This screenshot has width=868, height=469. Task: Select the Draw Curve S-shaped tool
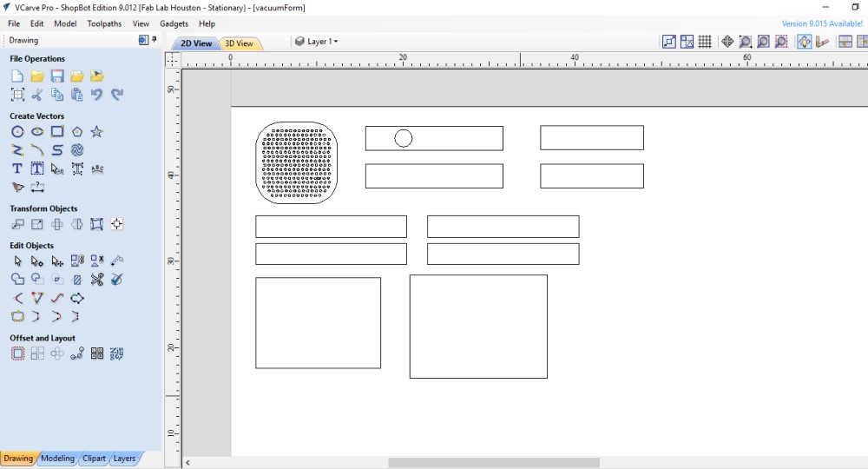pyautogui.click(x=57, y=150)
